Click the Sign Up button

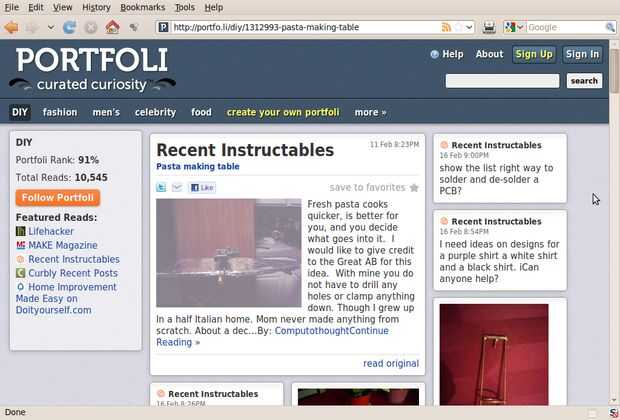point(534,54)
